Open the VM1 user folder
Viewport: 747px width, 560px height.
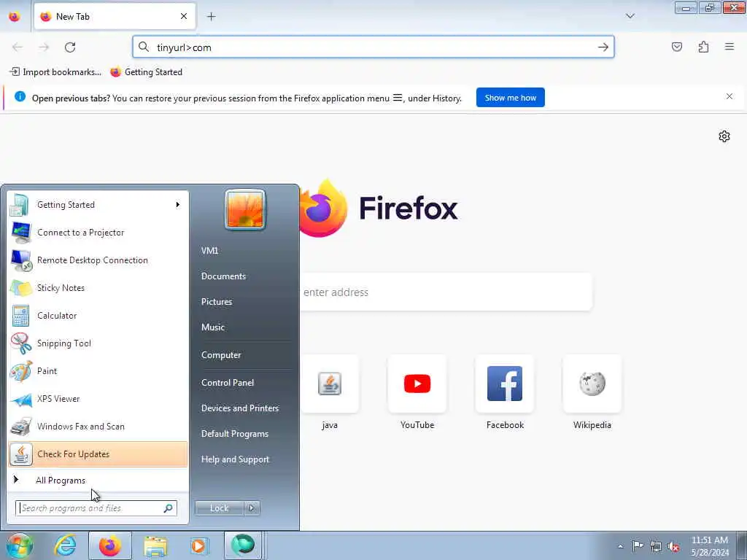pos(209,251)
